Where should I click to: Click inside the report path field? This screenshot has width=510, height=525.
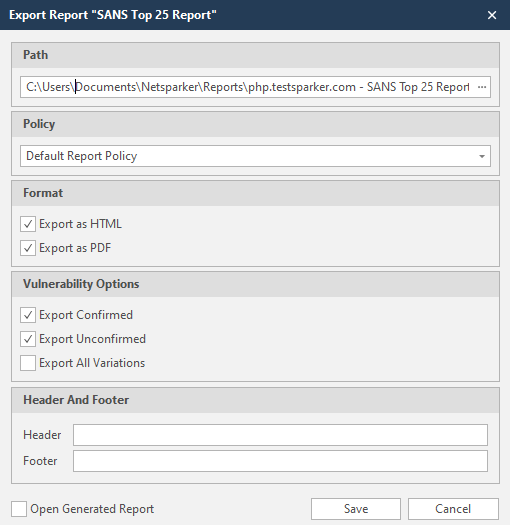tap(248, 87)
